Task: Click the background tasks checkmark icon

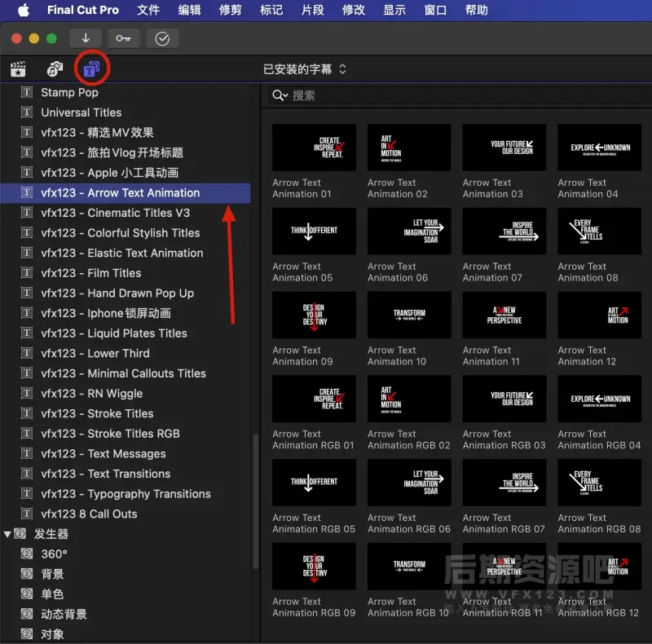Action: [162, 38]
